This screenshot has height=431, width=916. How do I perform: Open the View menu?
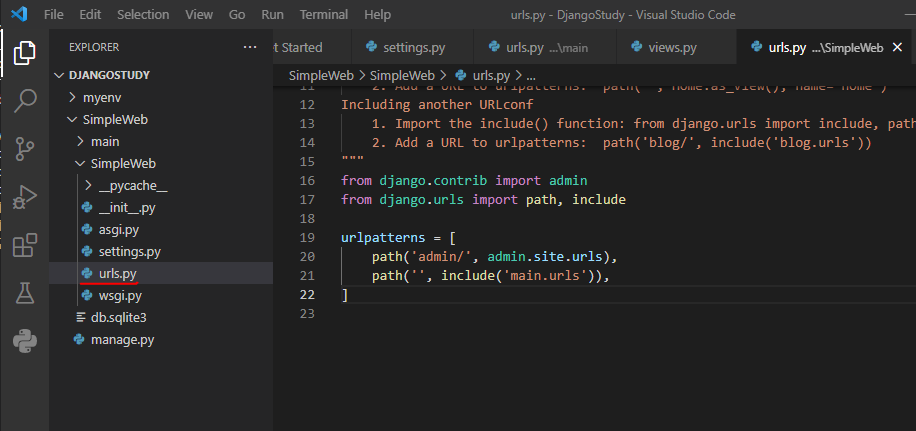click(x=199, y=15)
